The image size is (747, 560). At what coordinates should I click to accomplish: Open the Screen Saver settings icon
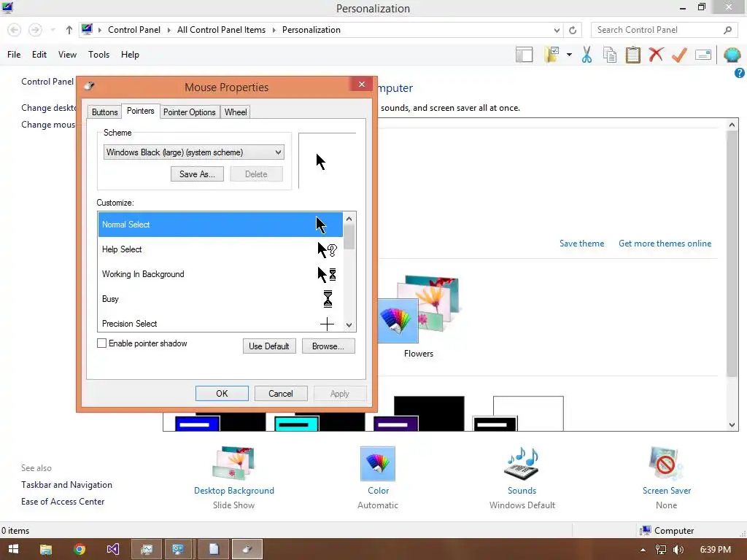666,463
